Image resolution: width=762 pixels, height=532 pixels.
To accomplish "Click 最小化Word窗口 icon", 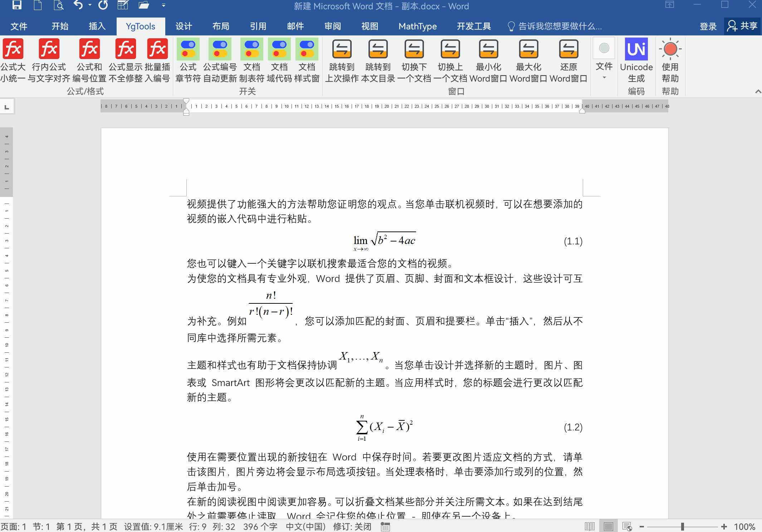I will tap(488, 49).
